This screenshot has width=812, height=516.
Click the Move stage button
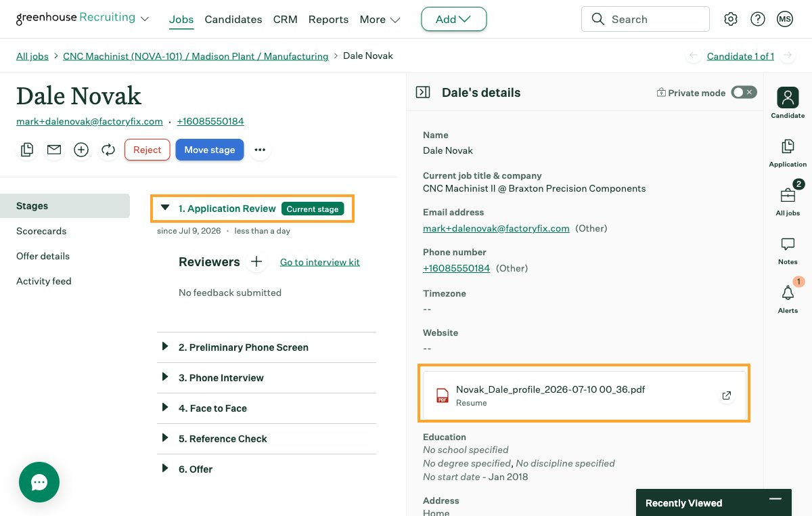210,150
